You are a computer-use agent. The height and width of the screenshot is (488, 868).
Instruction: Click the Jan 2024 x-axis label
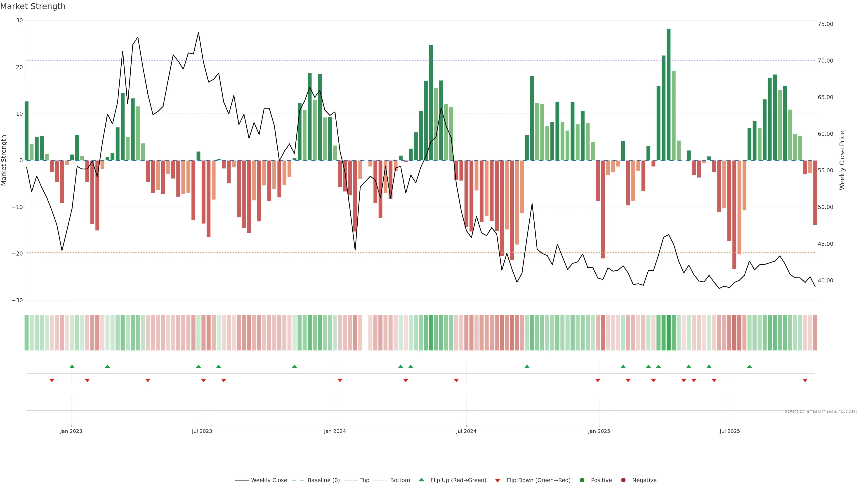tap(335, 431)
